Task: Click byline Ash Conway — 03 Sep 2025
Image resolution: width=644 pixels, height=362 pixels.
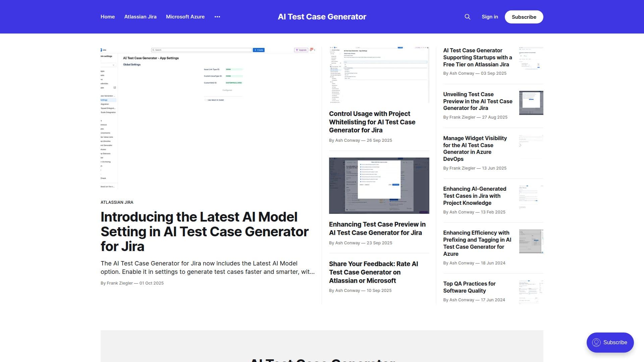Action: point(475,73)
